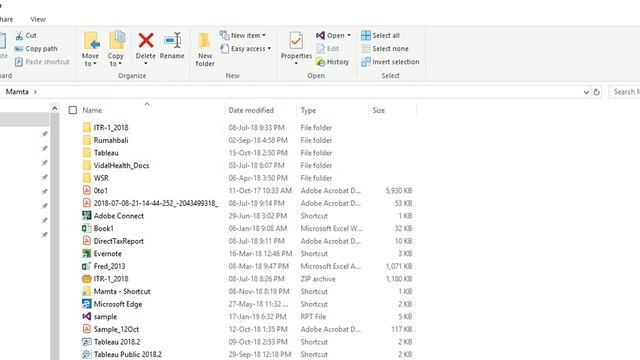
Task: Select the Tableau 2018.2 shortcut
Action: [117, 342]
